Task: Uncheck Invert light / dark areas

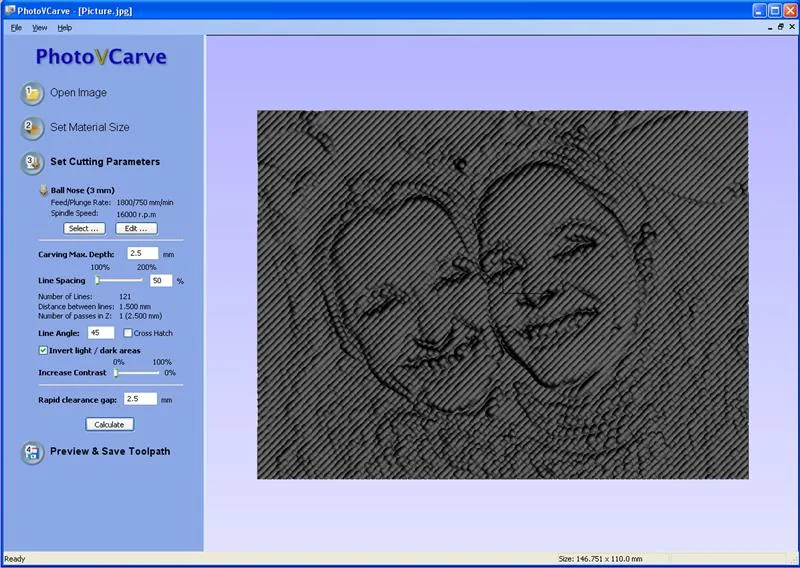Action: point(43,350)
